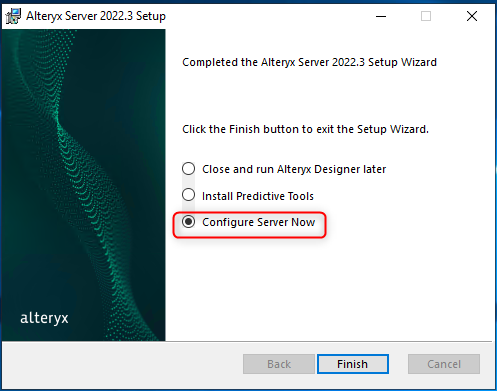Click the disabled Back button
Image resolution: width=497 pixels, height=391 pixels.
click(279, 364)
